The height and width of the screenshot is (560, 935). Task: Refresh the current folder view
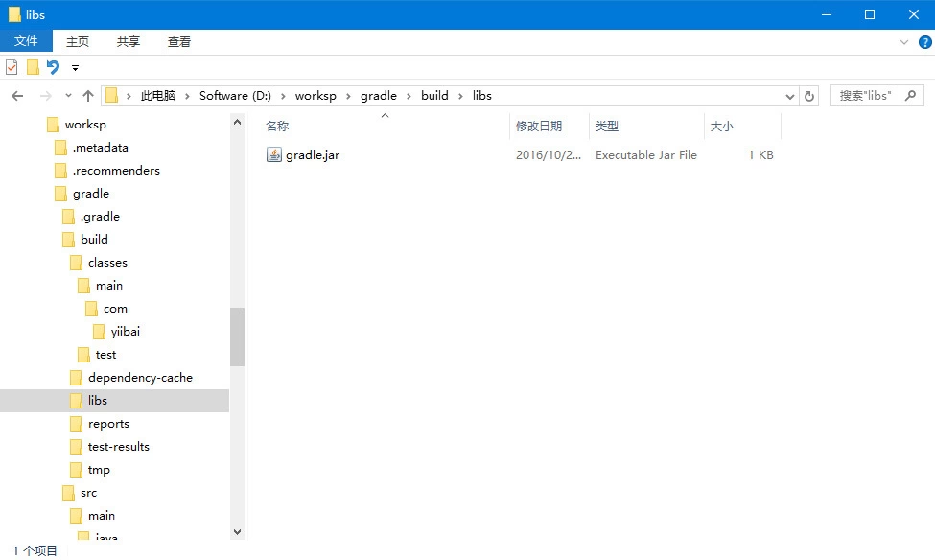click(x=809, y=96)
